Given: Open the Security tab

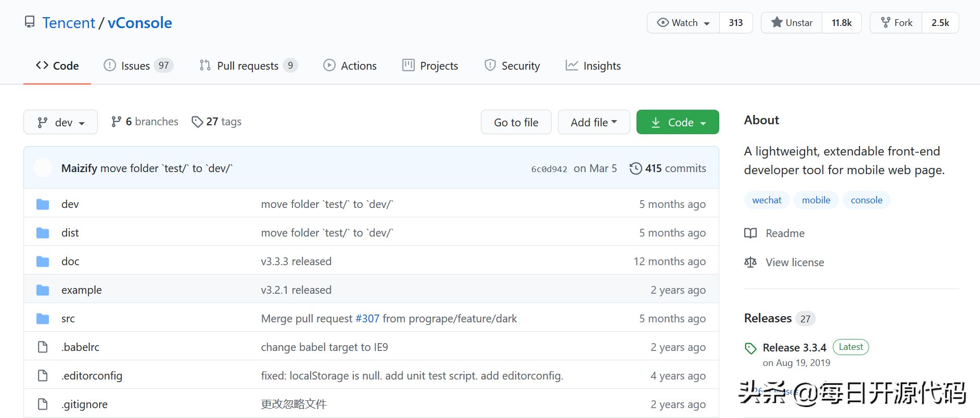Looking at the screenshot, I should coord(512,66).
